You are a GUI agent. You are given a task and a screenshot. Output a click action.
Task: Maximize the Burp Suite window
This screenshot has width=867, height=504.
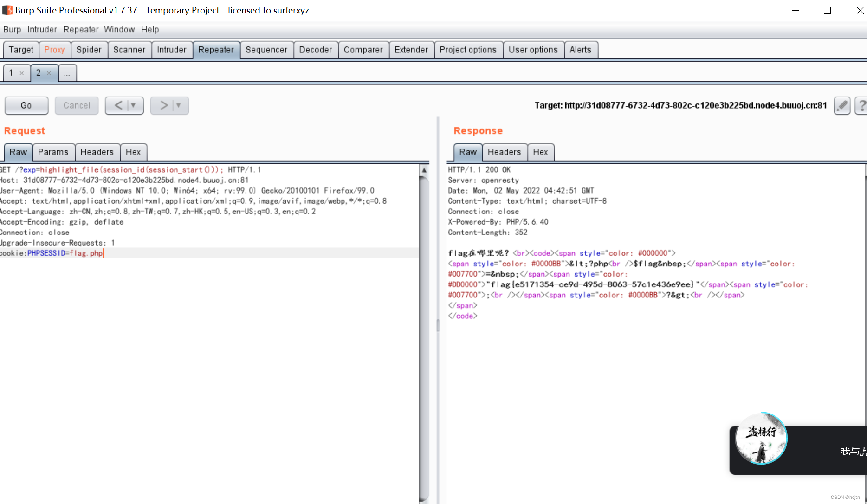point(827,10)
